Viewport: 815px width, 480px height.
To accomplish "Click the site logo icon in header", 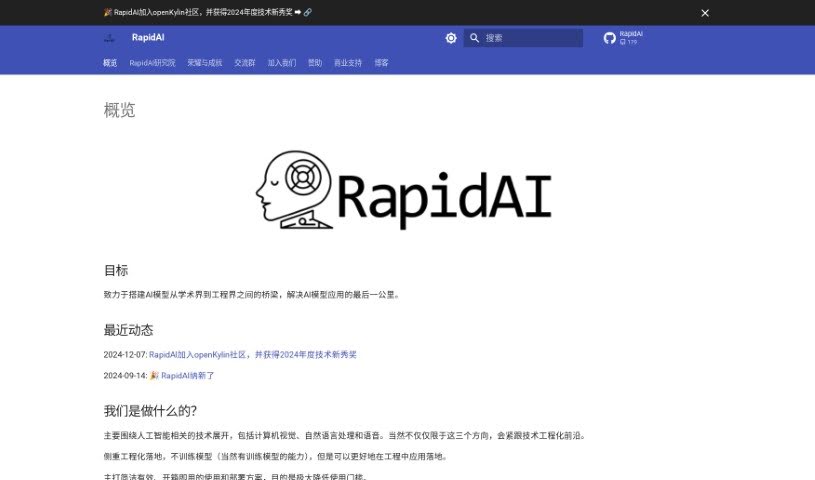I will [x=110, y=38].
